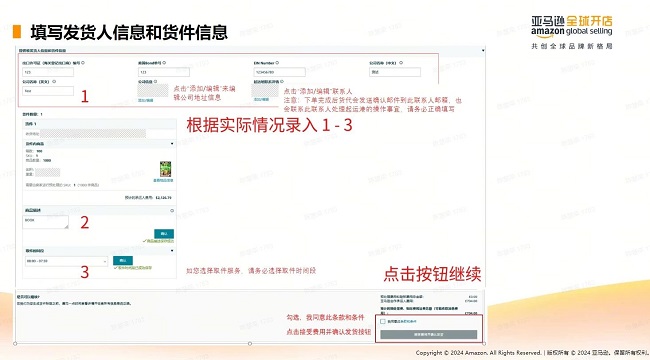Viewport: 650px width, 360px height.
Task: Collapse the pickup time slot section arrow
Action: click(x=172, y=251)
